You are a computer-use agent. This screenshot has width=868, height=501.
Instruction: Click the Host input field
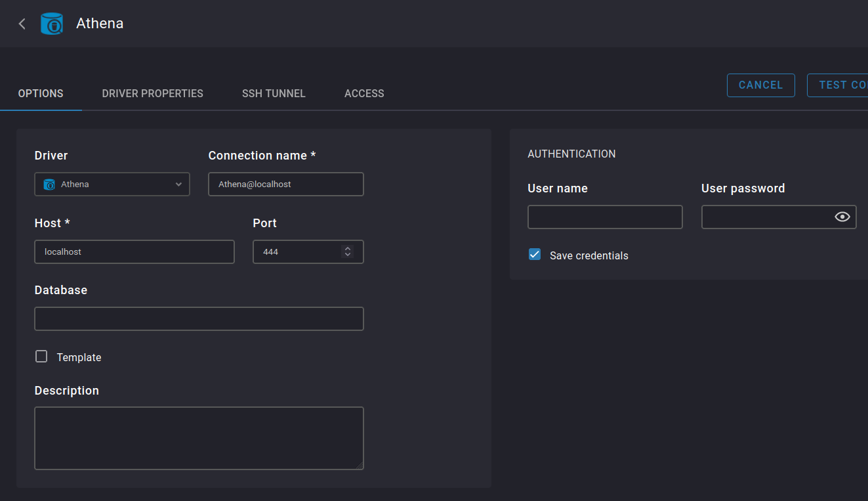click(134, 251)
